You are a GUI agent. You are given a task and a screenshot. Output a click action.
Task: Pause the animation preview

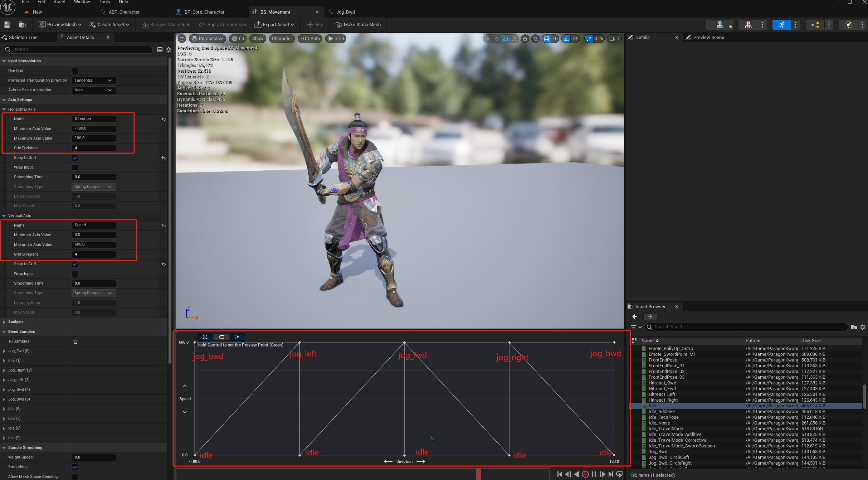[x=594, y=474]
